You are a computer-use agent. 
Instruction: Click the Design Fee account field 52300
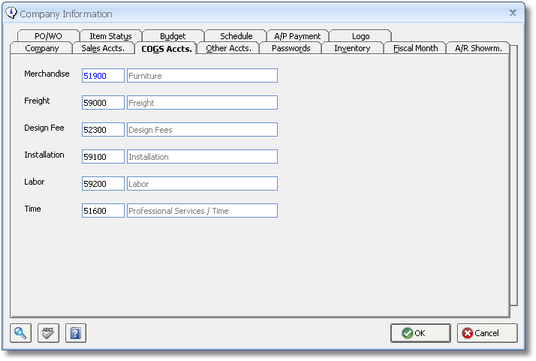tap(103, 130)
